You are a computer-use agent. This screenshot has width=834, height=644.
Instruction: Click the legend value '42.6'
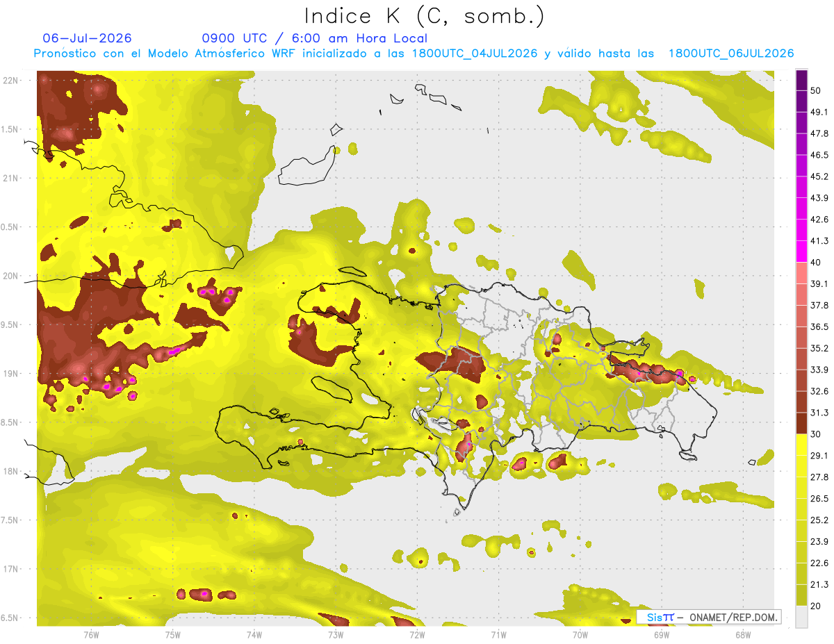click(820, 220)
